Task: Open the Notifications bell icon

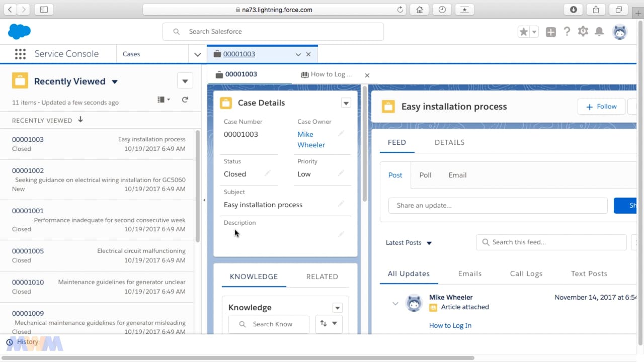Action: pyautogui.click(x=599, y=32)
